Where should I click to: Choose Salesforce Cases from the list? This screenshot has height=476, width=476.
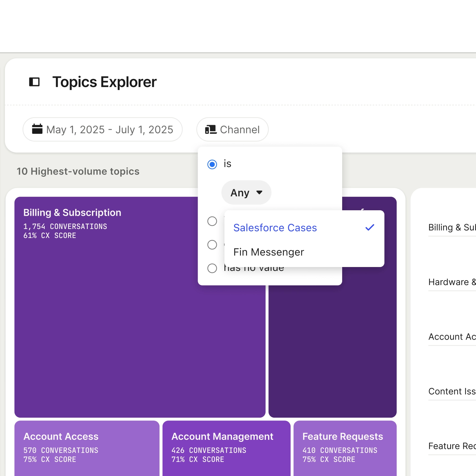[275, 228]
